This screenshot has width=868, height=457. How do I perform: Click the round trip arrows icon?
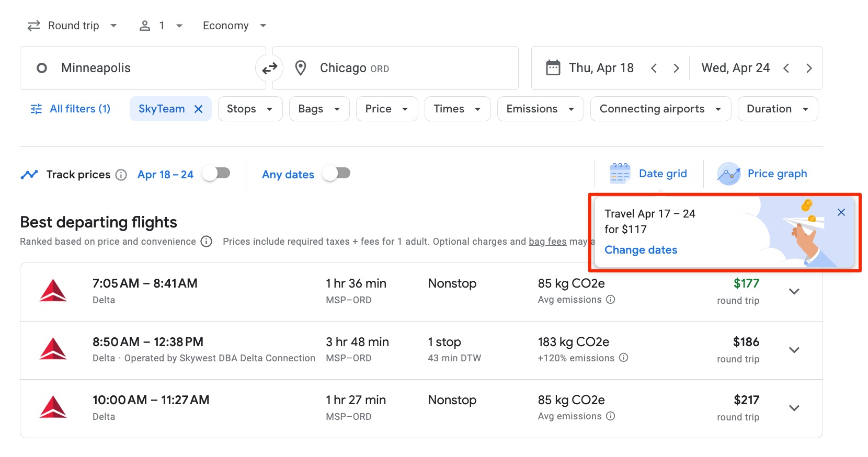pyautogui.click(x=34, y=26)
